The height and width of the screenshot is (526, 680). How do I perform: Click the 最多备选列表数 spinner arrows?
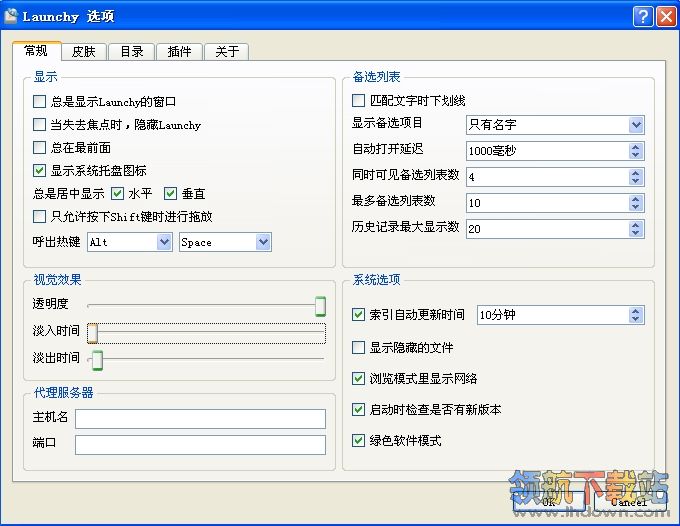[636, 203]
